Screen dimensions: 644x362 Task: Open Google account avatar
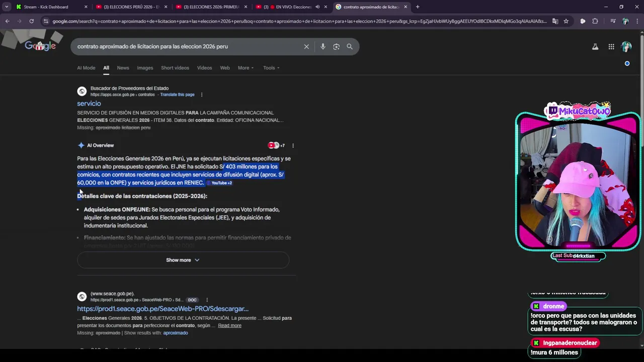pos(626,47)
